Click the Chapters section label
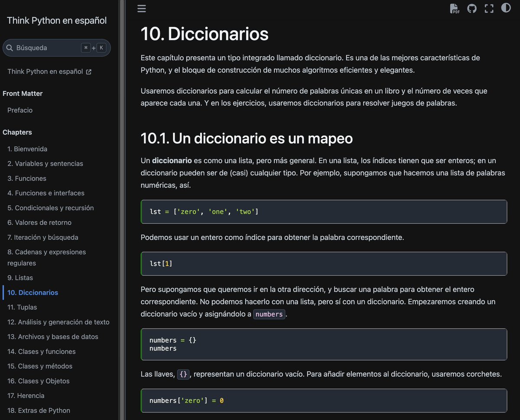This screenshot has width=520, height=420. 17,132
